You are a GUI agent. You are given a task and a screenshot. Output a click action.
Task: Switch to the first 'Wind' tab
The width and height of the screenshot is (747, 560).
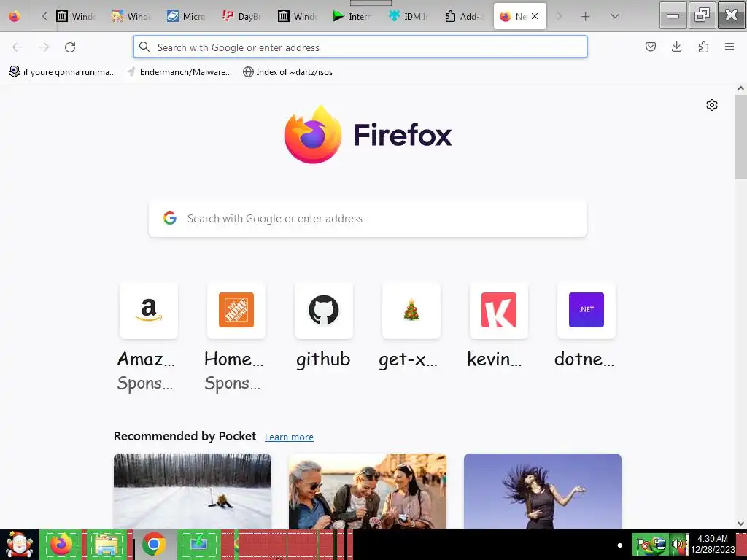coord(76,16)
